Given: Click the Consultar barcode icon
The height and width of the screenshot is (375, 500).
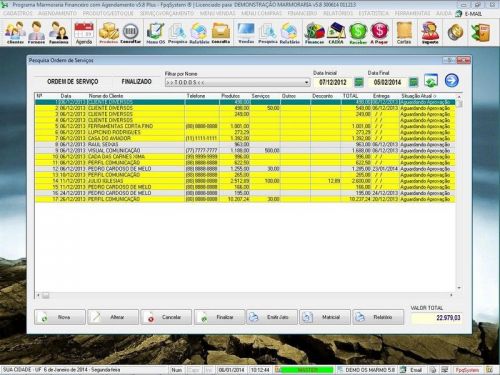Looking at the screenshot, I should 130,32.
